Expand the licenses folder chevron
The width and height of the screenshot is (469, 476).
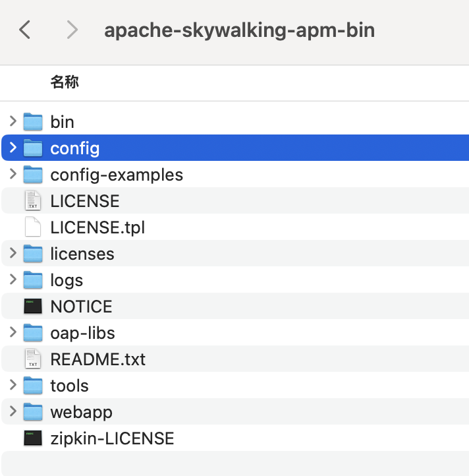click(x=13, y=253)
